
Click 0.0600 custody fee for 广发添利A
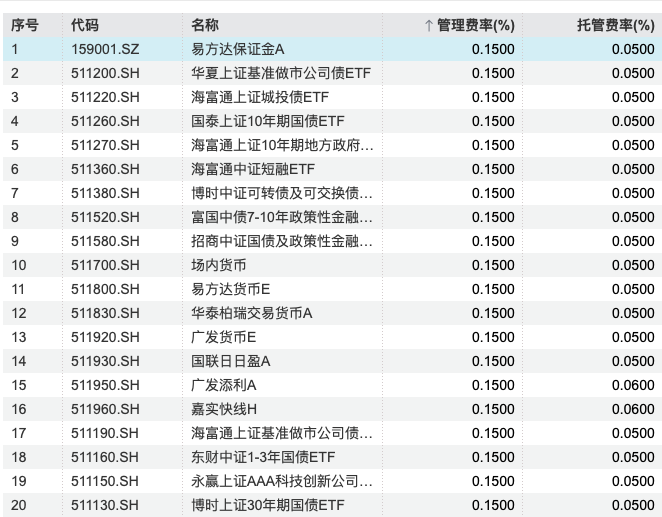pyautogui.click(x=633, y=385)
